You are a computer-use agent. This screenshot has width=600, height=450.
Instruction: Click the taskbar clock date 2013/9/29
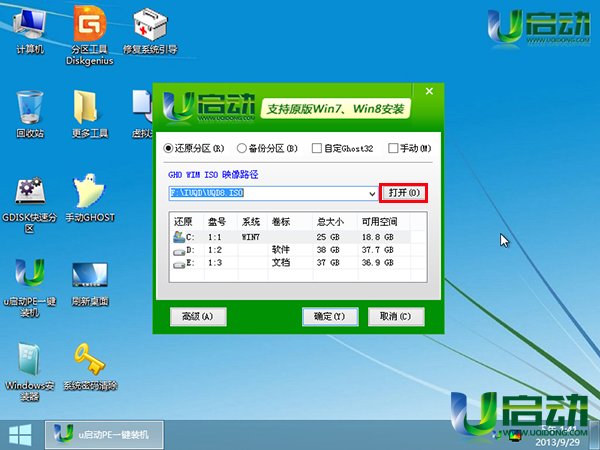[557, 442]
